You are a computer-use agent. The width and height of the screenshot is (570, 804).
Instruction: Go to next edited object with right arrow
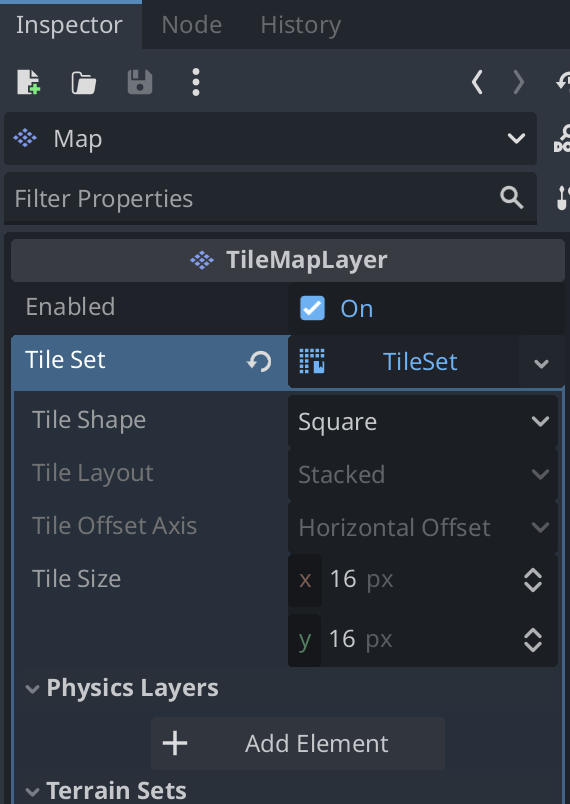519,82
